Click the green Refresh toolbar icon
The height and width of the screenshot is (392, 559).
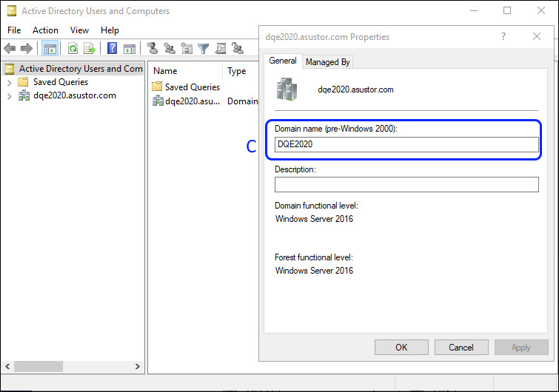coord(73,49)
